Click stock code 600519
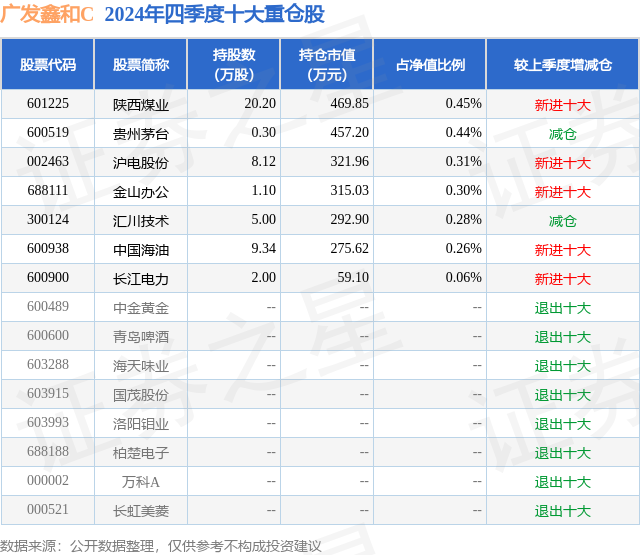The width and height of the screenshot is (640, 555). pyautogui.click(x=48, y=133)
